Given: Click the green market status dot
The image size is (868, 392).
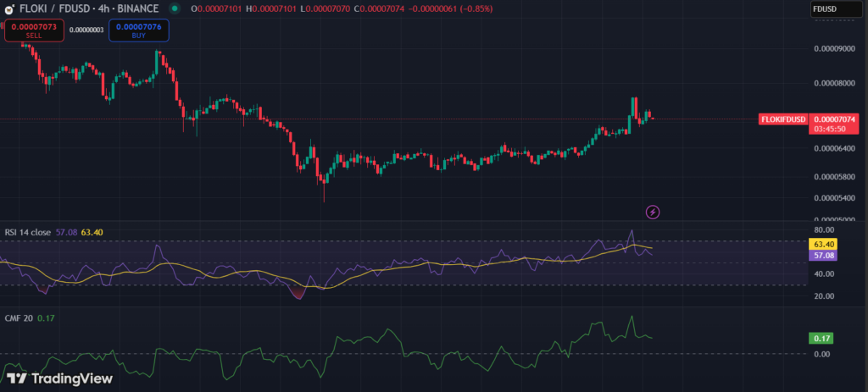Looking at the screenshot, I should click(174, 8).
